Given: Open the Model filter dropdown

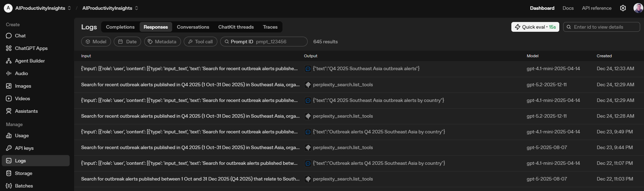Looking at the screenshot, I should (96, 42).
